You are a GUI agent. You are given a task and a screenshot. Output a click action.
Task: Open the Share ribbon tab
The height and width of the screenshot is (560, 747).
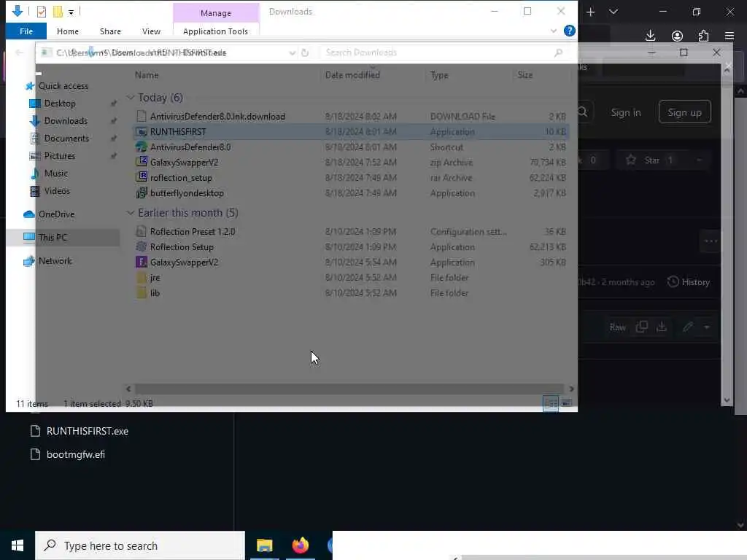tap(110, 31)
